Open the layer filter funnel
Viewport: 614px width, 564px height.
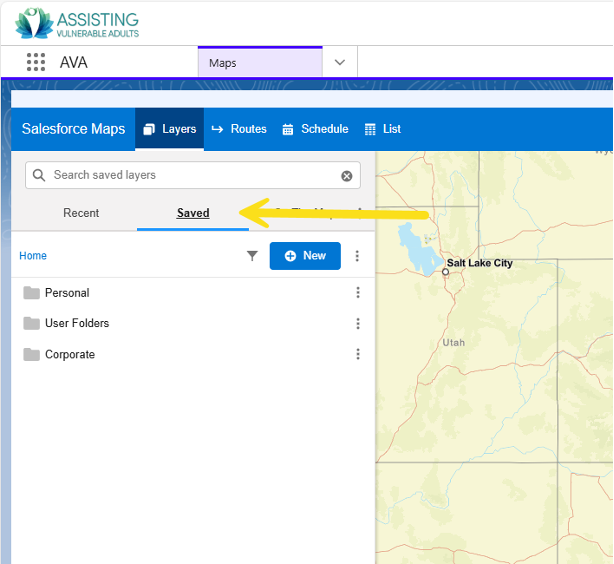click(252, 256)
